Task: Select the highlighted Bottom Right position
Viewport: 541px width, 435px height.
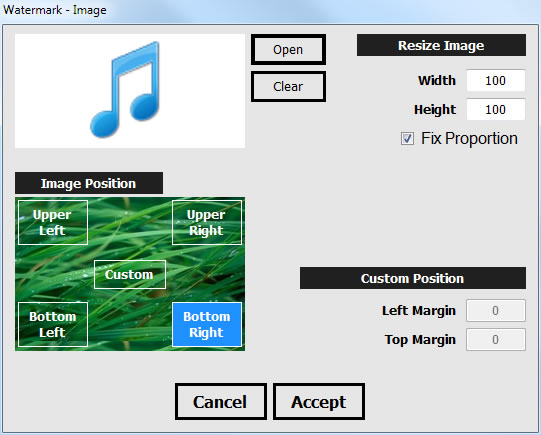Action: [207, 324]
